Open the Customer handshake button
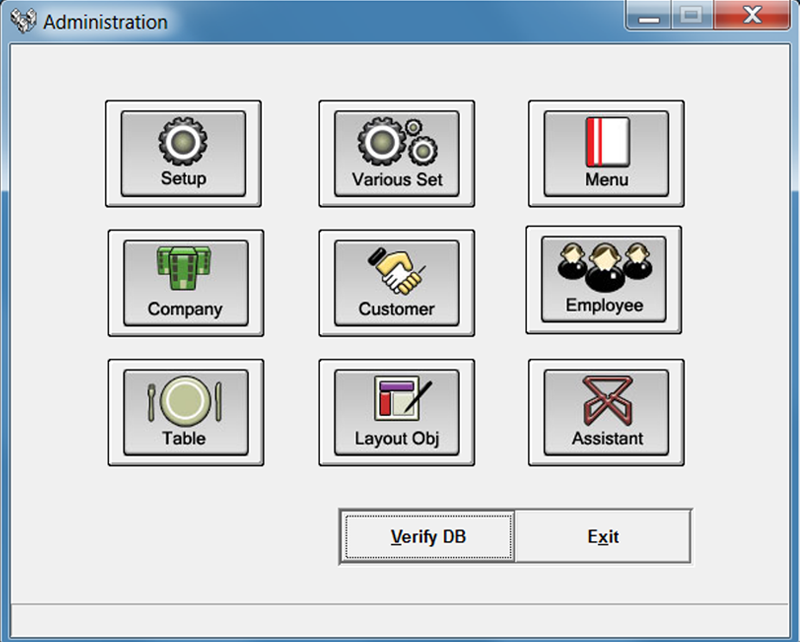This screenshot has height=642, width=800. [396, 283]
